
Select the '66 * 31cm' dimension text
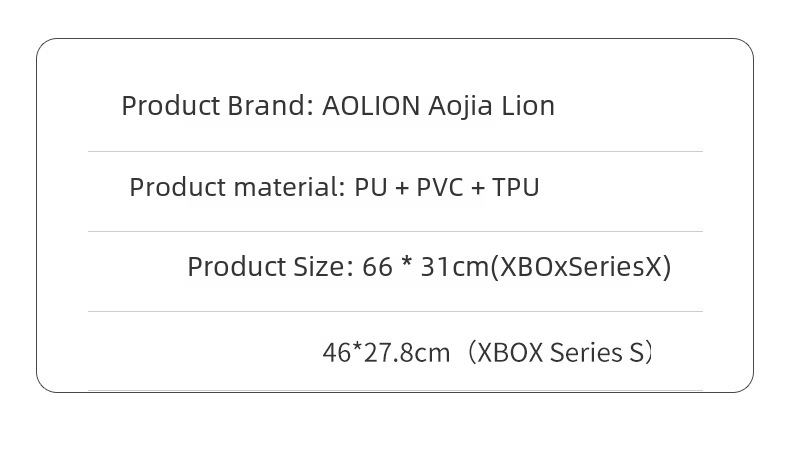coord(425,266)
